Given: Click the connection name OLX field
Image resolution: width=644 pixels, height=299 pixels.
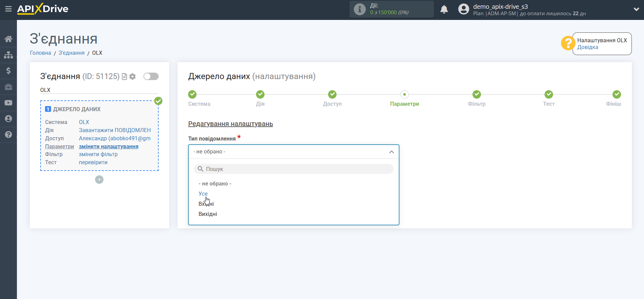Looking at the screenshot, I should point(99,90).
